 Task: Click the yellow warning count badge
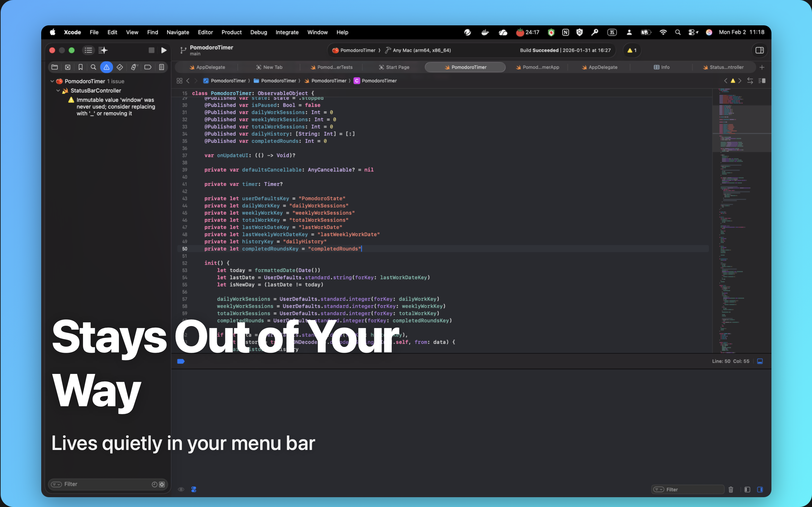click(632, 50)
